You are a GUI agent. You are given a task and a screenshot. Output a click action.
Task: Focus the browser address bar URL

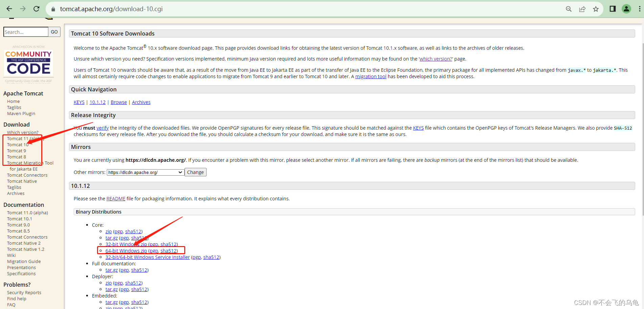click(x=111, y=9)
